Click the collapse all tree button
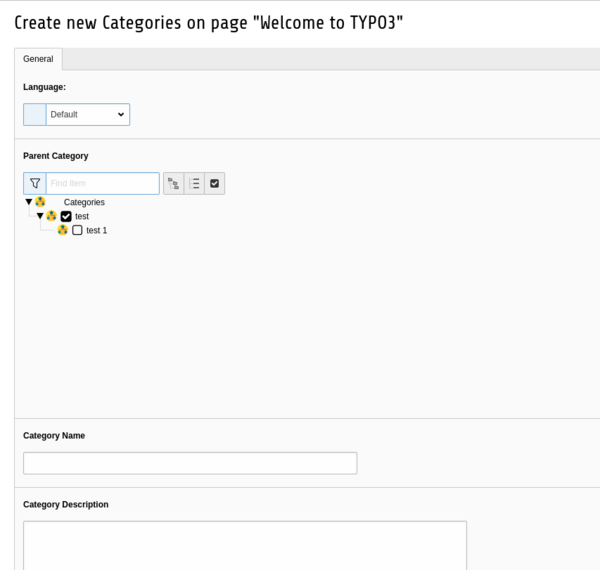 pos(194,184)
